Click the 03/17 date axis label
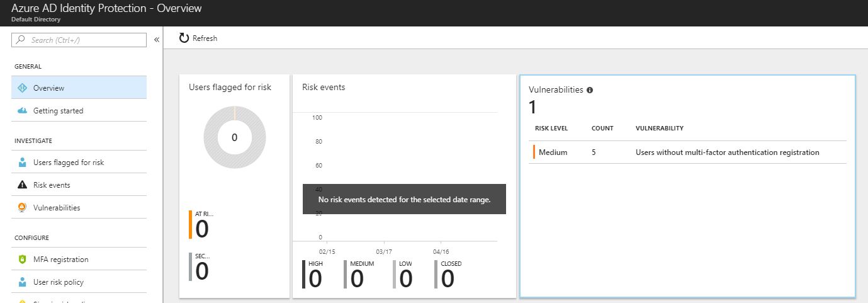868x303 pixels. (384, 251)
